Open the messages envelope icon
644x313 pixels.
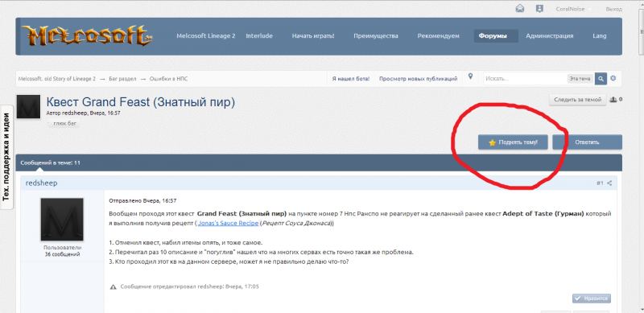click(520, 9)
